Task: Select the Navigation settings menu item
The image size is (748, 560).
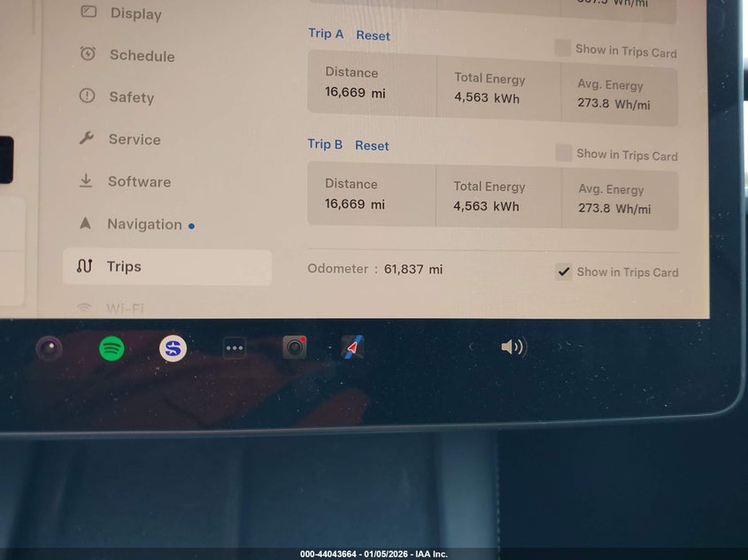Action: click(x=144, y=225)
